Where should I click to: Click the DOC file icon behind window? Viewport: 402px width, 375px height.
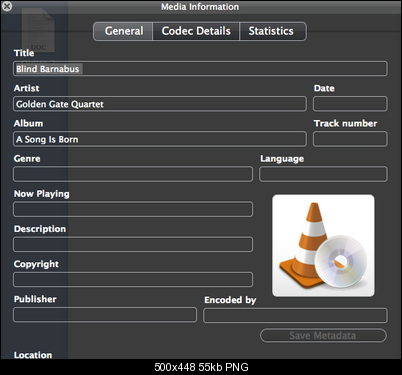(x=38, y=30)
